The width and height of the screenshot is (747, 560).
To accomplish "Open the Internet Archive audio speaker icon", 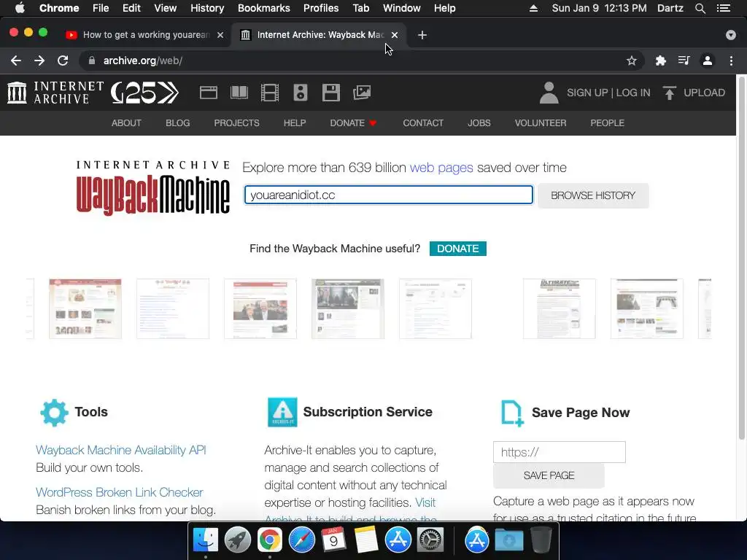I will pyautogui.click(x=300, y=93).
